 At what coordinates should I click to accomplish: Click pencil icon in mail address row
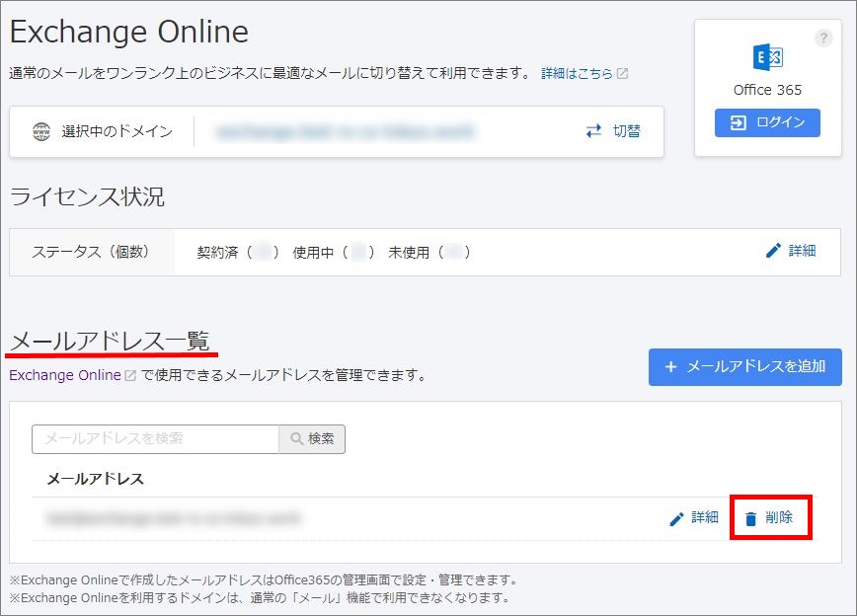[676, 518]
